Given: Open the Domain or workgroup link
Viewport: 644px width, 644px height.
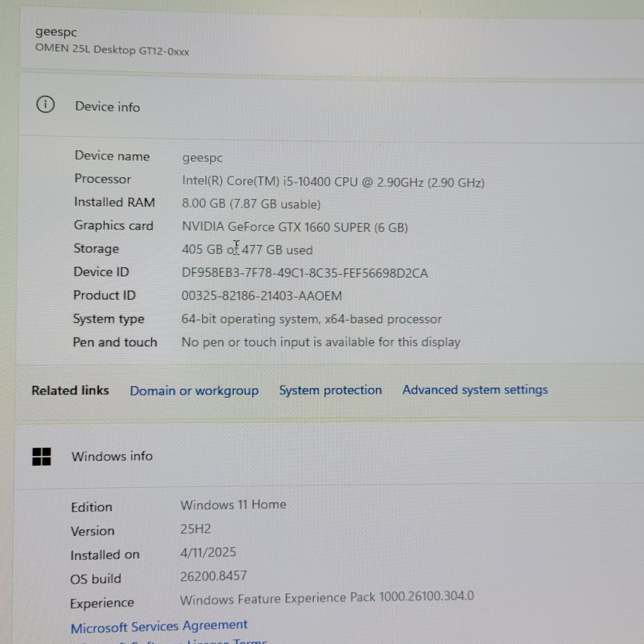Looking at the screenshot, I should pyautogui.click(x=194, y=391).
